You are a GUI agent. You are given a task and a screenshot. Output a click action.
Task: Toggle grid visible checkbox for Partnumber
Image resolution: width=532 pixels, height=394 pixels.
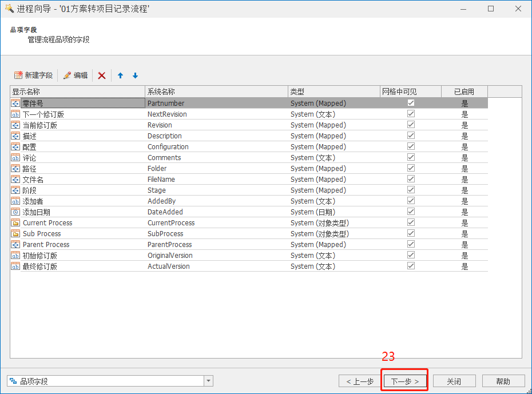pyautogui.click(x=411, y=103)
